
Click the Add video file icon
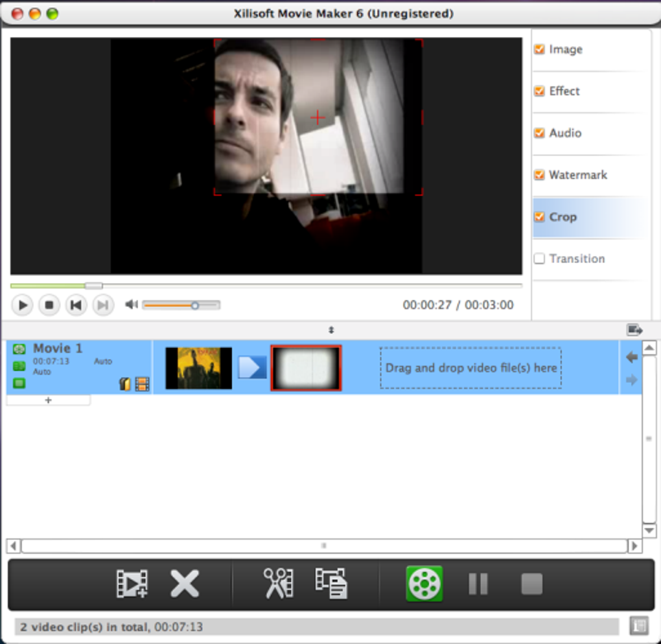(132, 584)
